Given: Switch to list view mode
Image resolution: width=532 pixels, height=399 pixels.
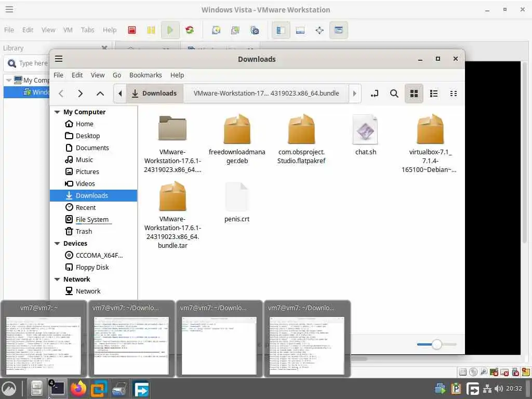Looking at the screenshot, I should (x=434, y=94).
